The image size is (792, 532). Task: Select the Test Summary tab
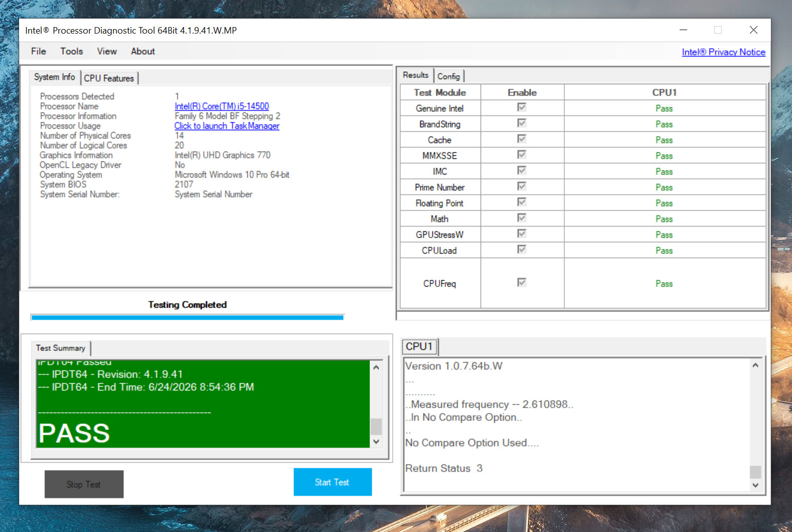pos(61,348)
